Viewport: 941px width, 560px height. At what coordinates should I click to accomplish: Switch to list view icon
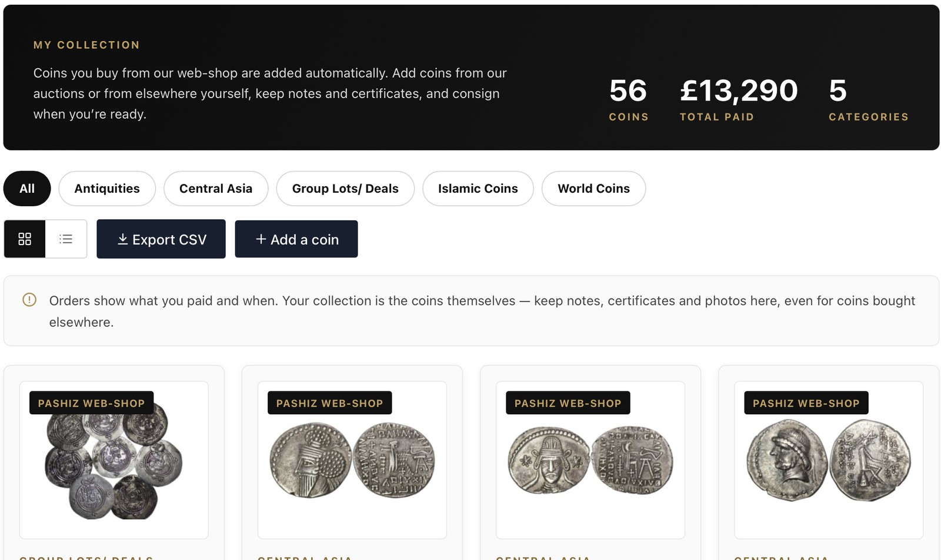point(66,239)
